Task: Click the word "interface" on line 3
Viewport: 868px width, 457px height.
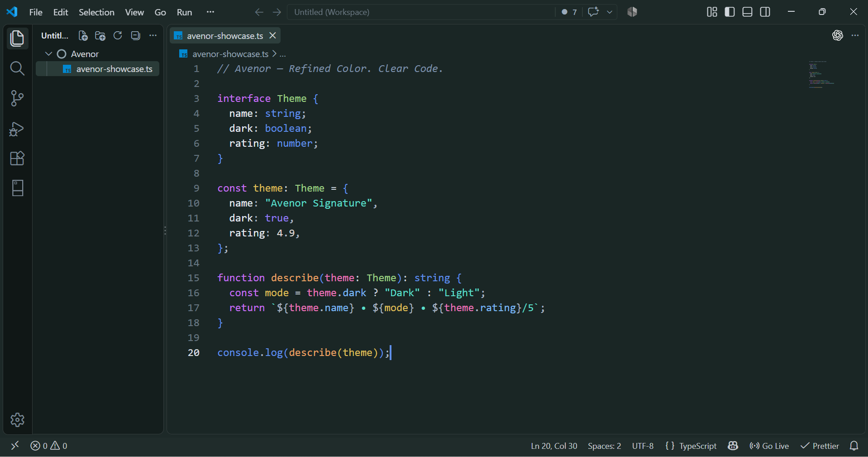Action: [244, 98]
